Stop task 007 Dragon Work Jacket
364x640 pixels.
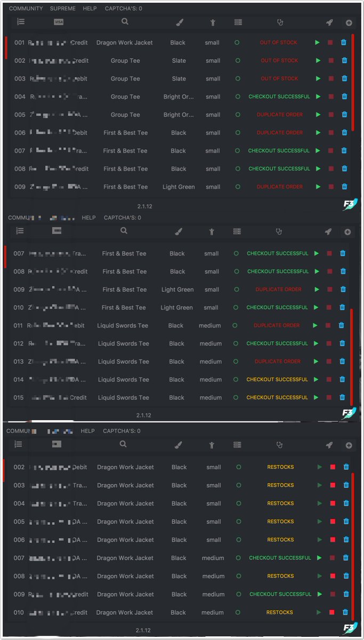tap(333, 558)
